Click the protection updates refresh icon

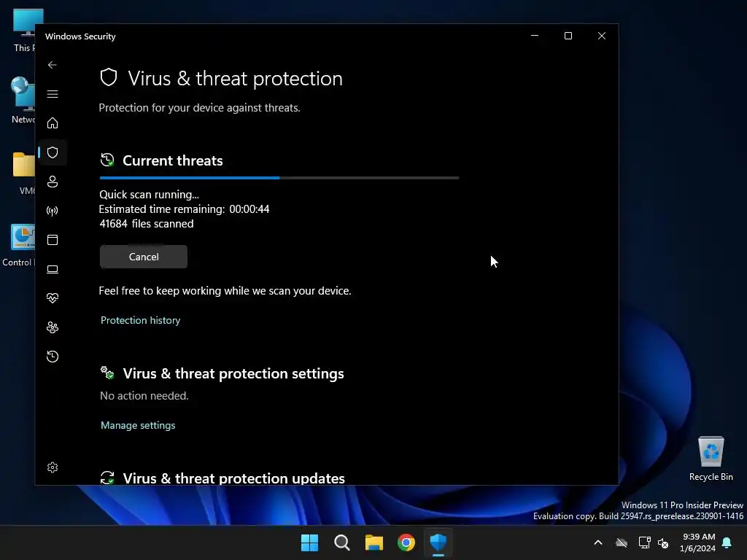tap(107, 478)
